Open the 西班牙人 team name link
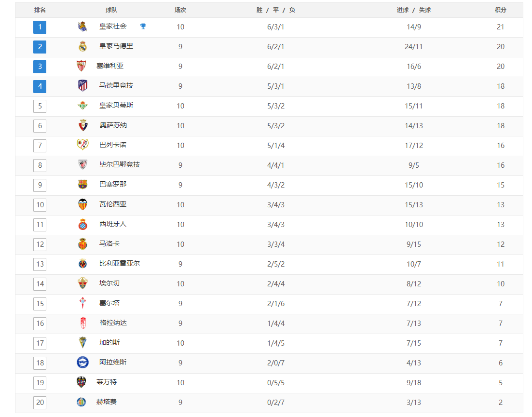The height and width of the screenshot is (417, 532). pos(113,224)
